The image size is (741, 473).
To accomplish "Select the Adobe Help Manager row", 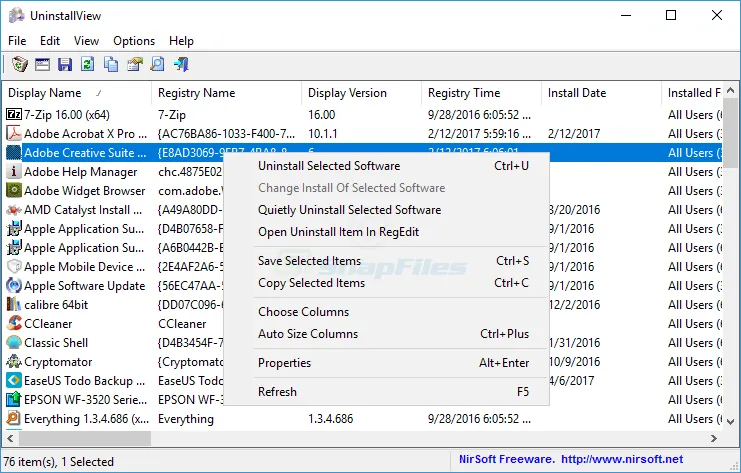I will (81, 172).
